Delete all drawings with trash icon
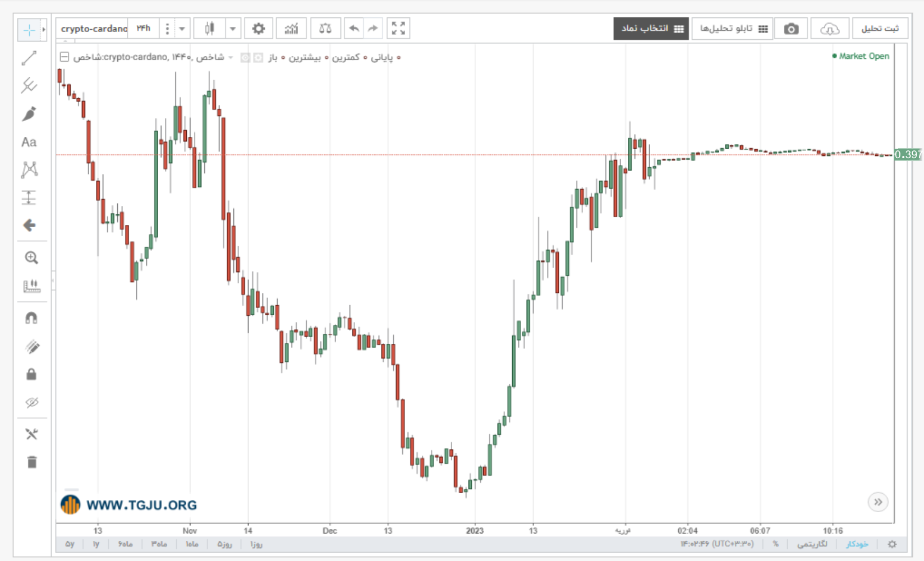 pos(31,462)
